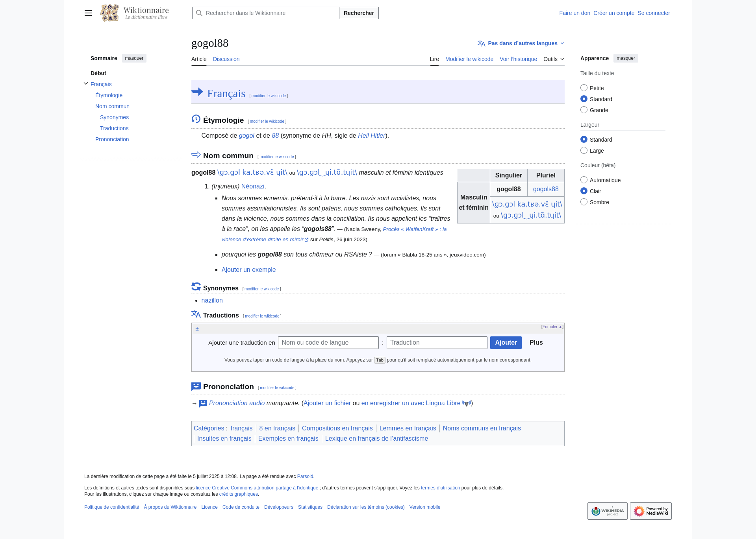756x539 pixels.
Task: Expand 'Pas dans d'autres langues' dropdown
Action: (521, 43)
